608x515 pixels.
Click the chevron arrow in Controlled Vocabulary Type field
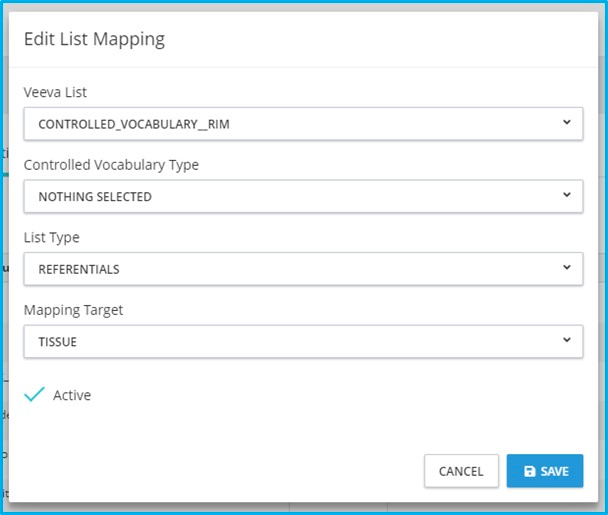click(x=566, y=195)
